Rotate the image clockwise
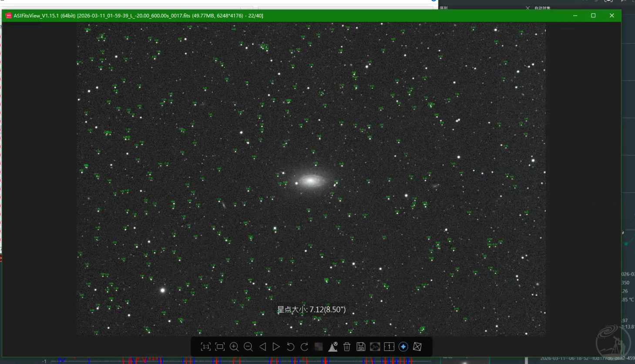 [305, 347]
